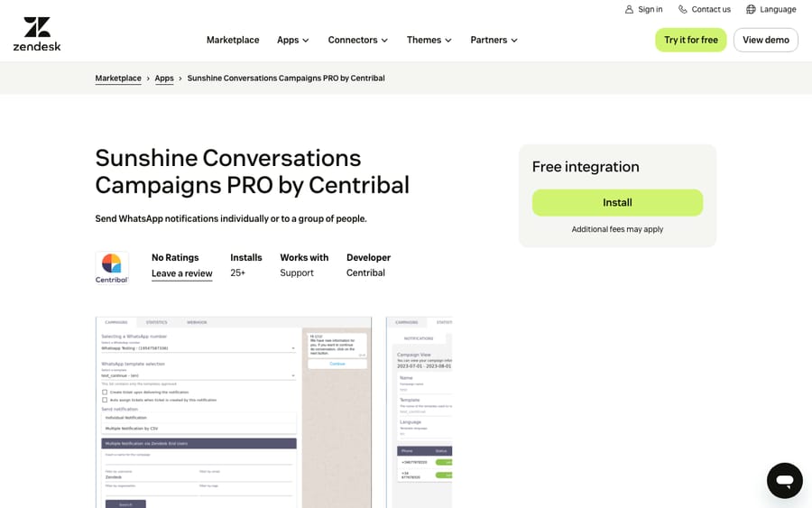This screenshot has width=812, height=508.
Task: Click the 'Free integration' heading
Action: point(586,167)
